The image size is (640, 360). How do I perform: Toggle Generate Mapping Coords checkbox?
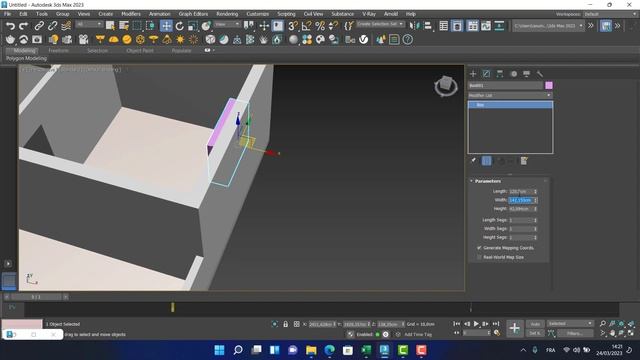coord(479,248)
